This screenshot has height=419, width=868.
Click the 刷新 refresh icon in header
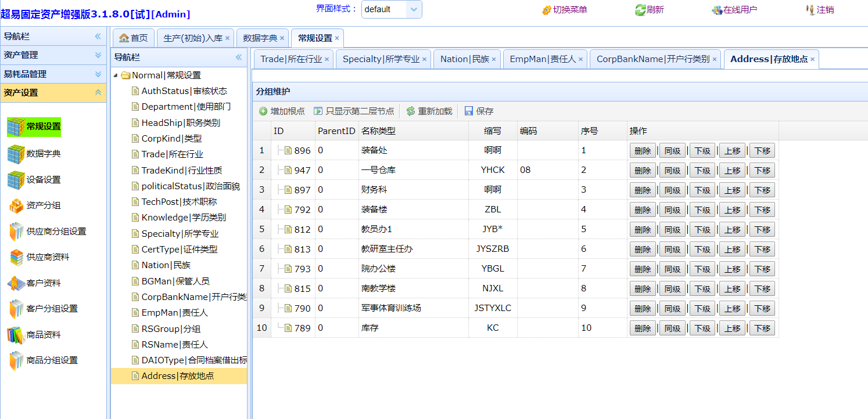[x=640, y=10]
